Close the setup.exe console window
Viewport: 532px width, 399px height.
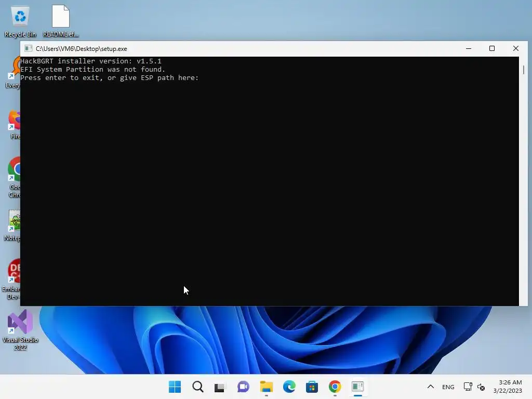point(516,48)
